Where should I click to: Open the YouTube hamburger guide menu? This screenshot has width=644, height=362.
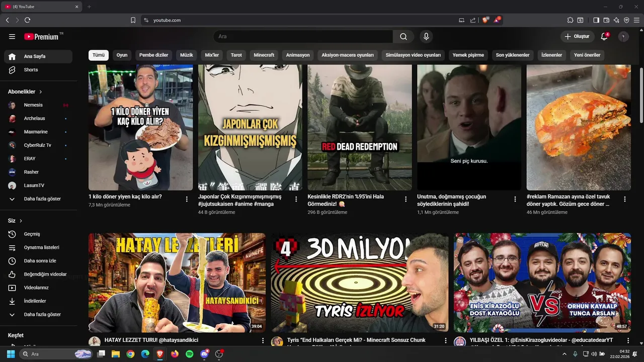pos(12,37)
